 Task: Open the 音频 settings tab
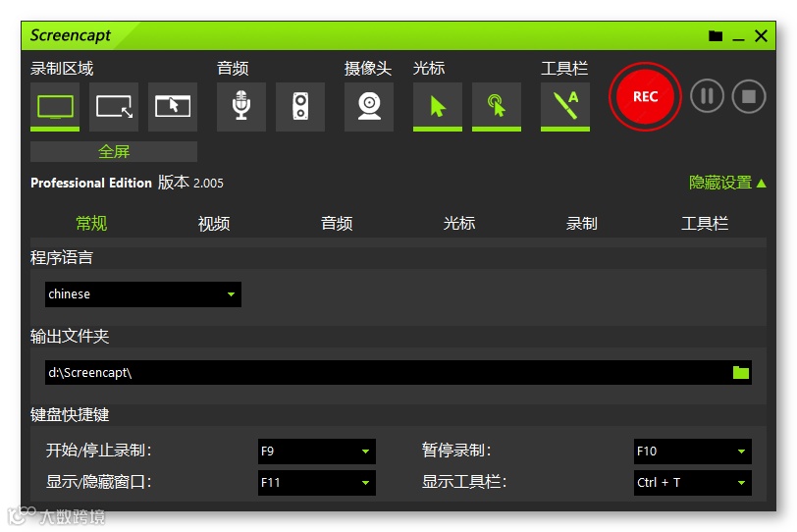(337, 223)
